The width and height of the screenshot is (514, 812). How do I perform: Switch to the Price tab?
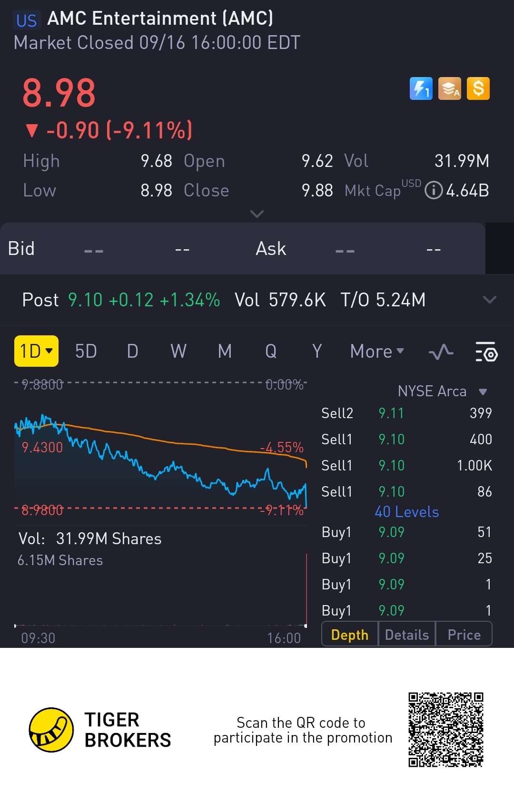pos(464,635)
